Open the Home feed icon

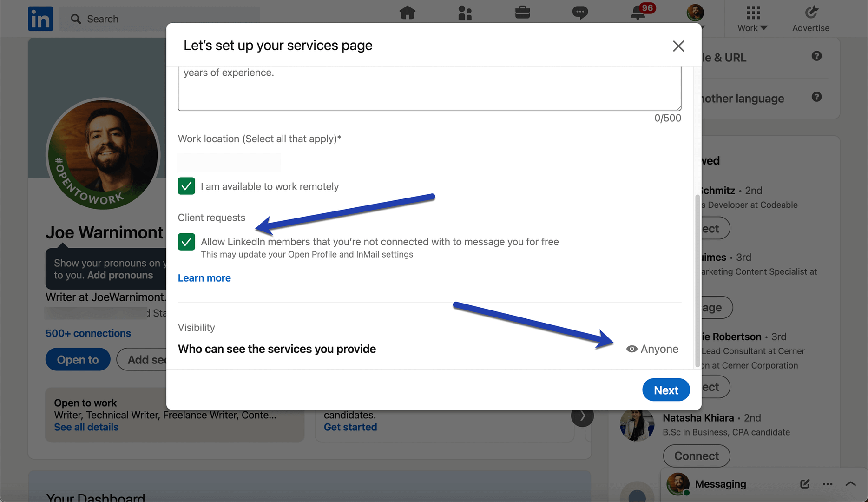(x=408, y=13)
